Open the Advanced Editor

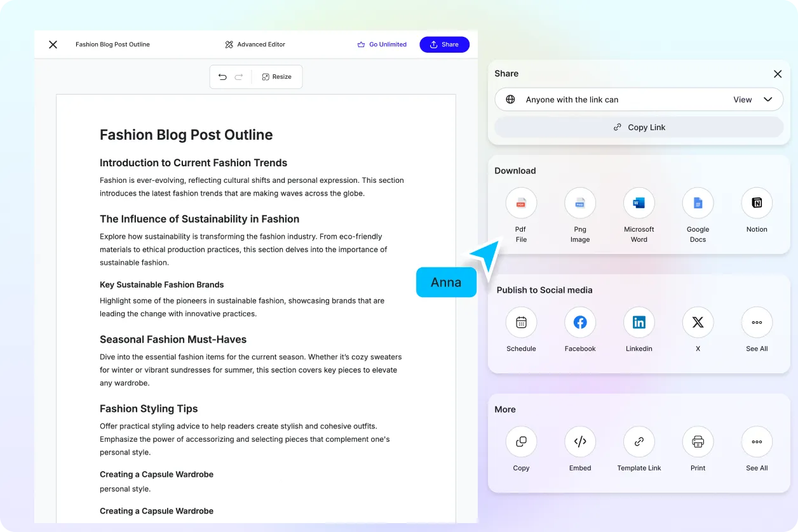255,44
